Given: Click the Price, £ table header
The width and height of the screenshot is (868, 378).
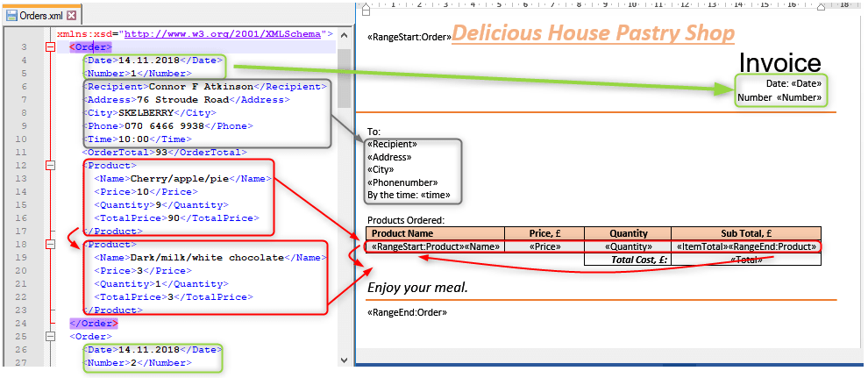Looking at the screenshot, I should (544, 233).
